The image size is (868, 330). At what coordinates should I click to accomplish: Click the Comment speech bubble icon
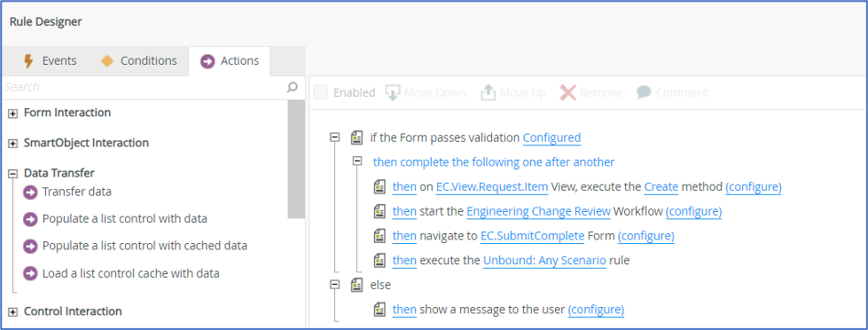pos(644,92)
